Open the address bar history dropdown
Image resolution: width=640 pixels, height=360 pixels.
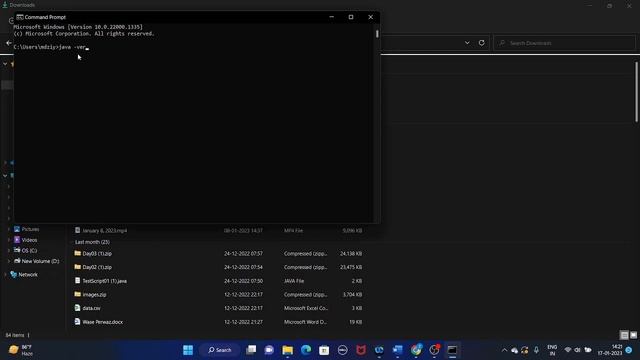467,43
